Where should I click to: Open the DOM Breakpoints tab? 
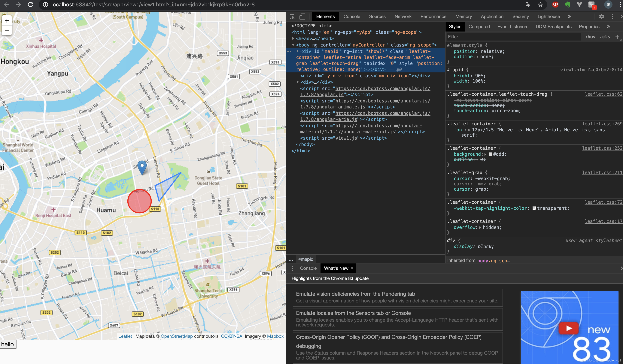(554, 27)
